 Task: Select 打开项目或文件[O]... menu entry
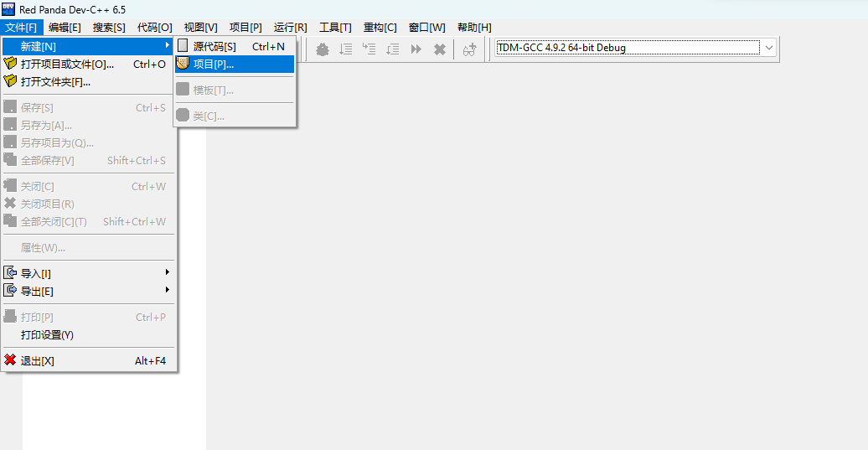(89, 65)
